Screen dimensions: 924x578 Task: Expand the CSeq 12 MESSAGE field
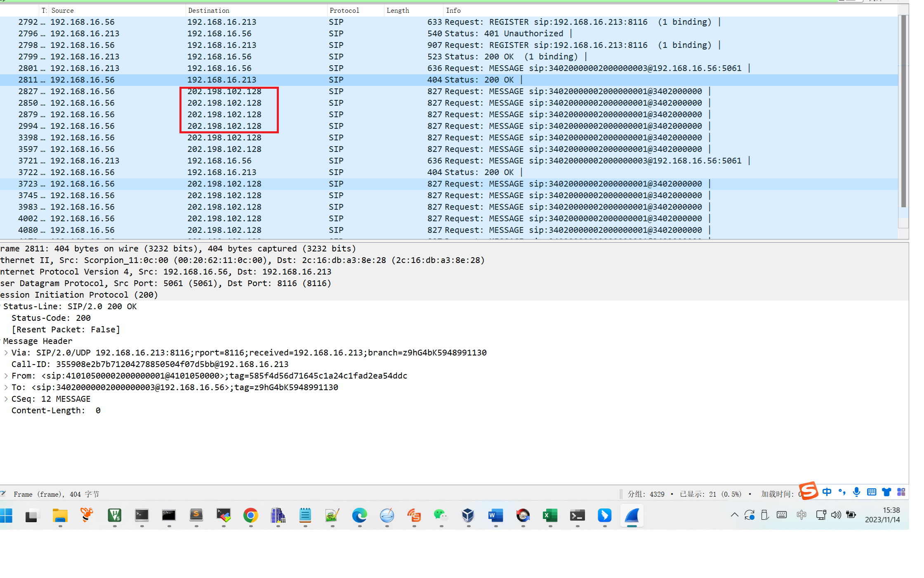(x=6, y=399)
